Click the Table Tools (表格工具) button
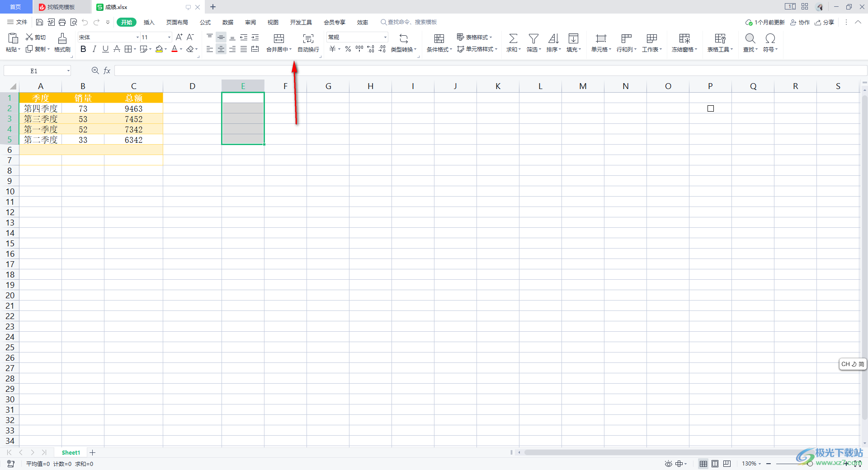 coord(720,43)
